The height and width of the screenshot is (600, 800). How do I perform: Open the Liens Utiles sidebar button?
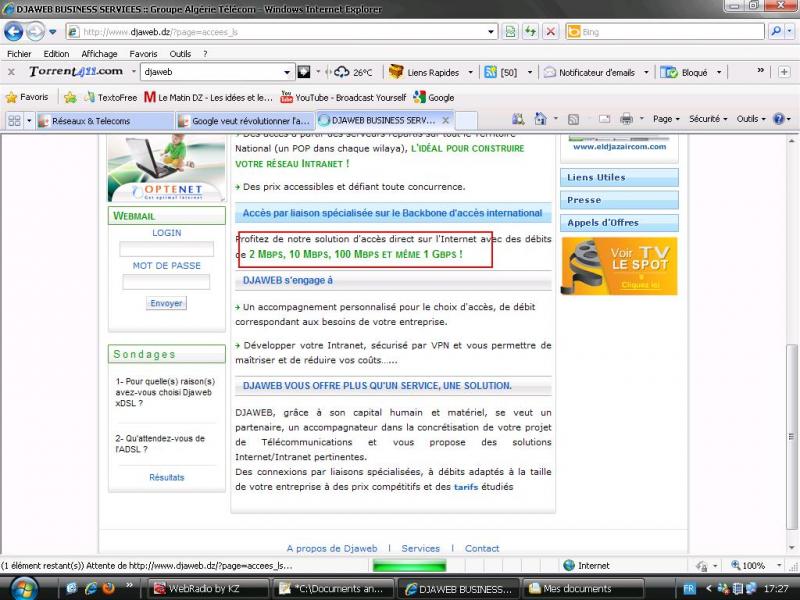point(619,178)
